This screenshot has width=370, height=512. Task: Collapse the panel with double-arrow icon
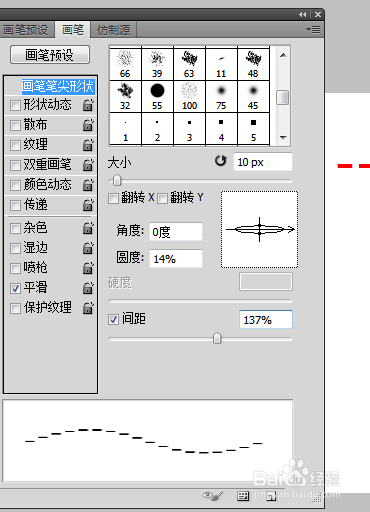tap(302, 15)
